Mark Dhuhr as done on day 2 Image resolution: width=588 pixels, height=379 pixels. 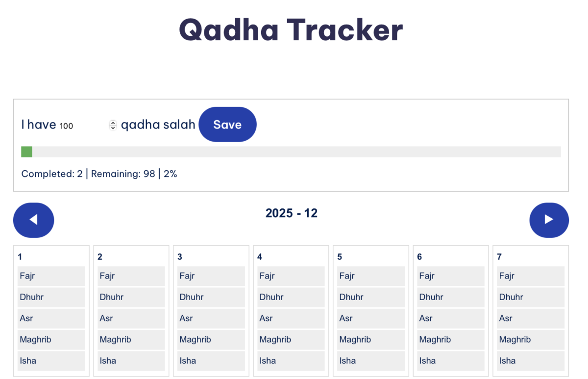coord(131,297)
